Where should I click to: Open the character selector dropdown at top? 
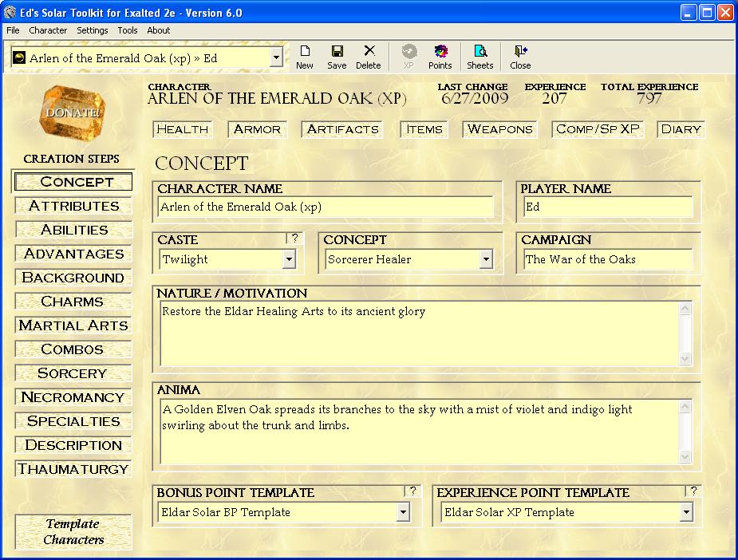pos(276,57)
